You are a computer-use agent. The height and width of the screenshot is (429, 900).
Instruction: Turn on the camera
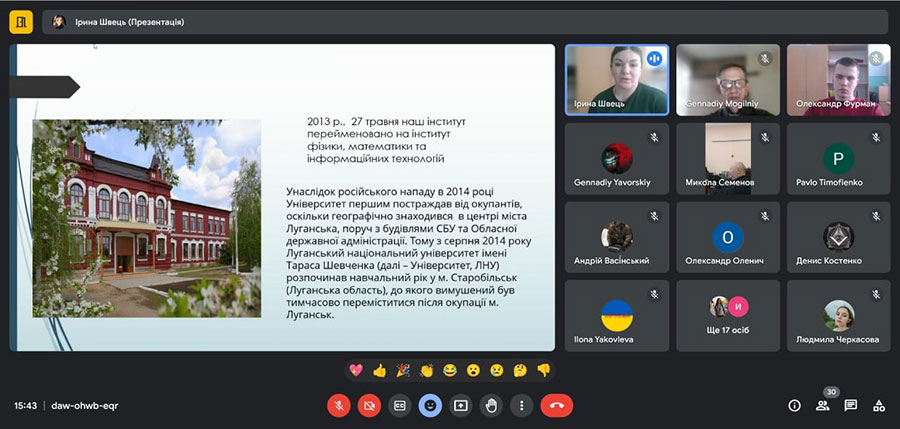(x=369, y=405)
